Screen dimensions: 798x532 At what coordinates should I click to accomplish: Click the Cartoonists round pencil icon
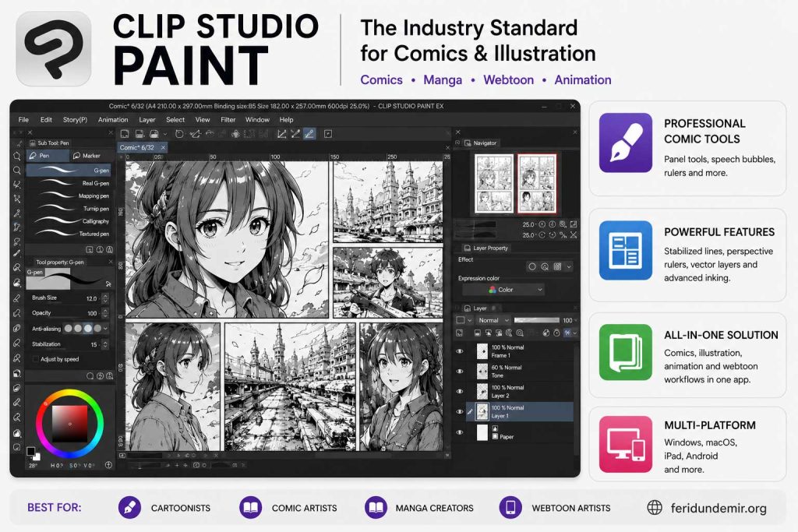[x=130, y=508]
